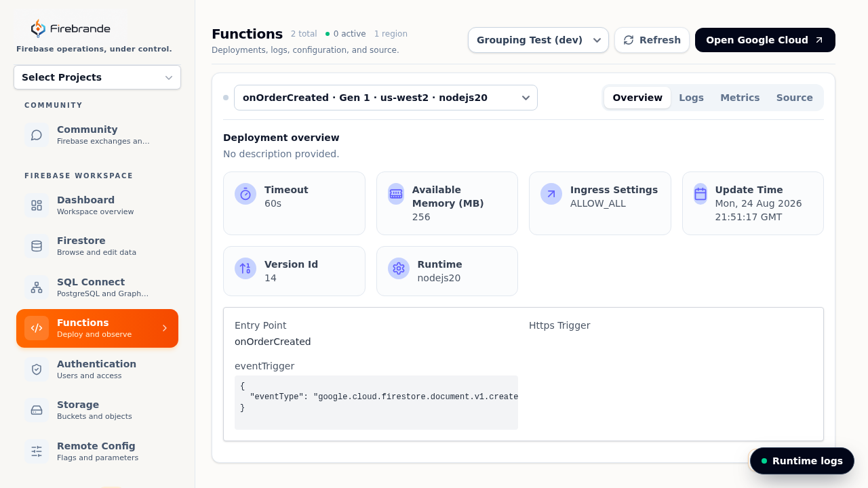Click the Authentication shield icon
This screenshot has width=868, height=488.
click(37, 369)
